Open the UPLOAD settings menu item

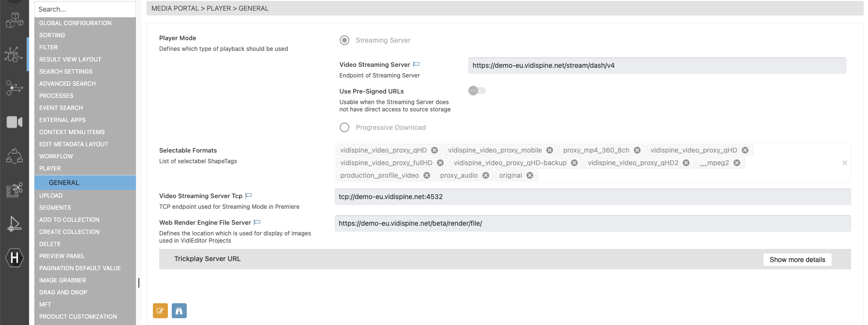tap(51, 196)
